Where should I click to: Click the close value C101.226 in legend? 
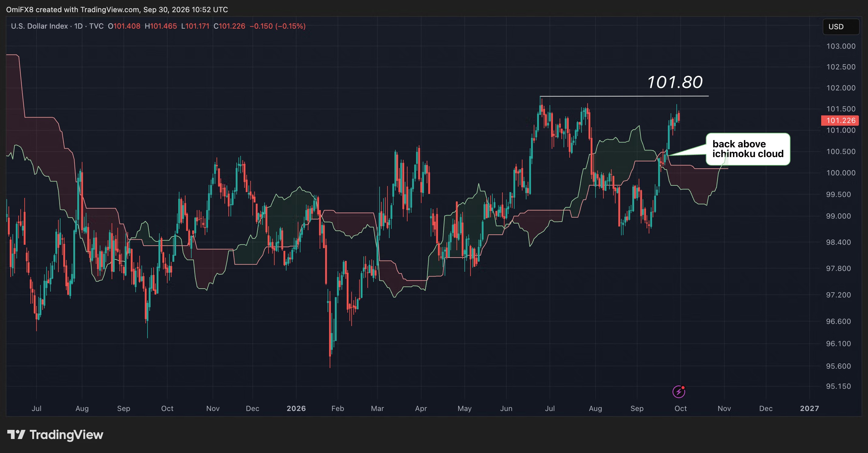tap(229, 26)
